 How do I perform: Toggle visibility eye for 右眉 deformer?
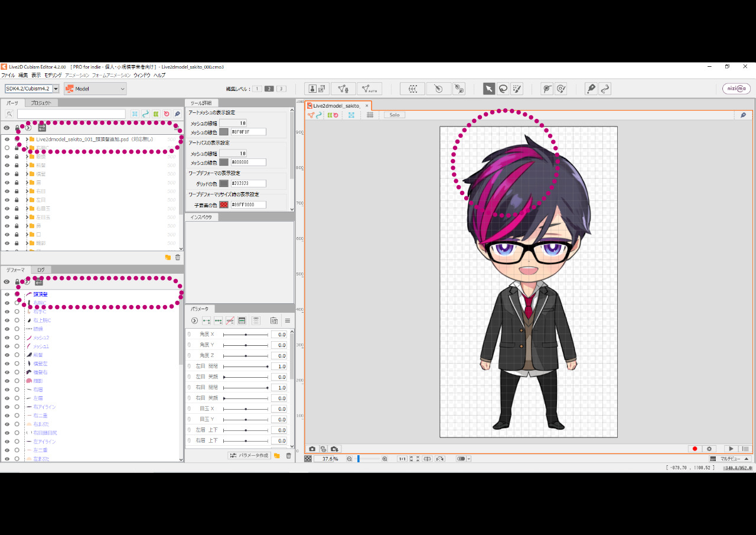tap(7, 390)
